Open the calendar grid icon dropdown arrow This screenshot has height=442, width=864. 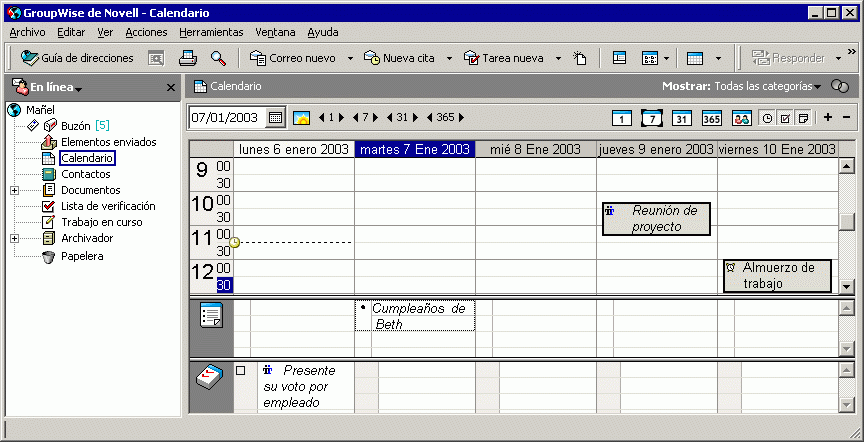coord(718,58)
